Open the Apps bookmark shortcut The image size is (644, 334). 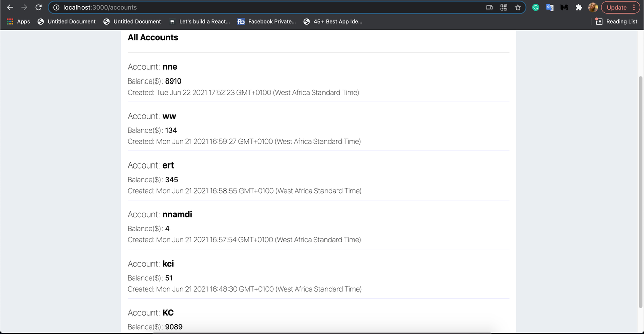[x=18, y=21]
